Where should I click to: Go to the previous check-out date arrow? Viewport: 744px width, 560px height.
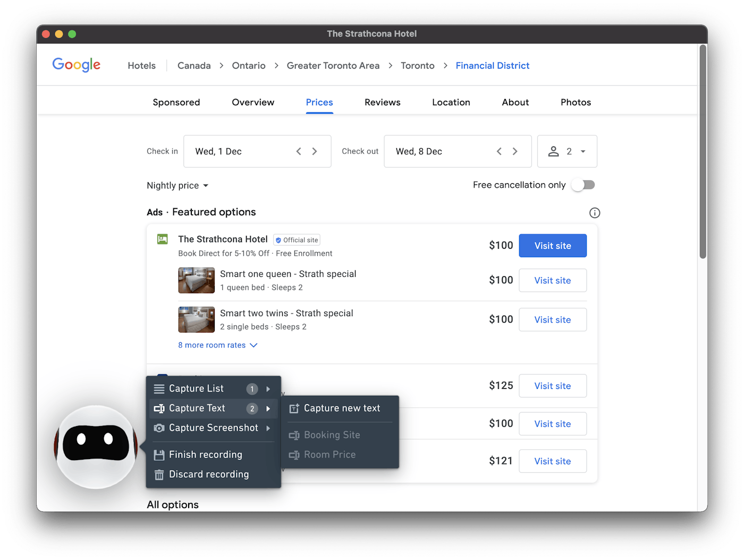[499, 151]
